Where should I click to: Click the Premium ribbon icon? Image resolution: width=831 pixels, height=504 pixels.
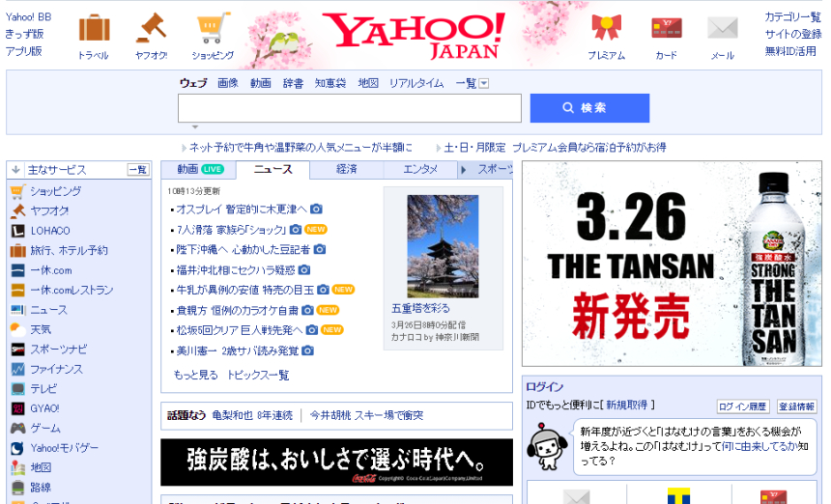pyautogui.click(x=606, y=29)
